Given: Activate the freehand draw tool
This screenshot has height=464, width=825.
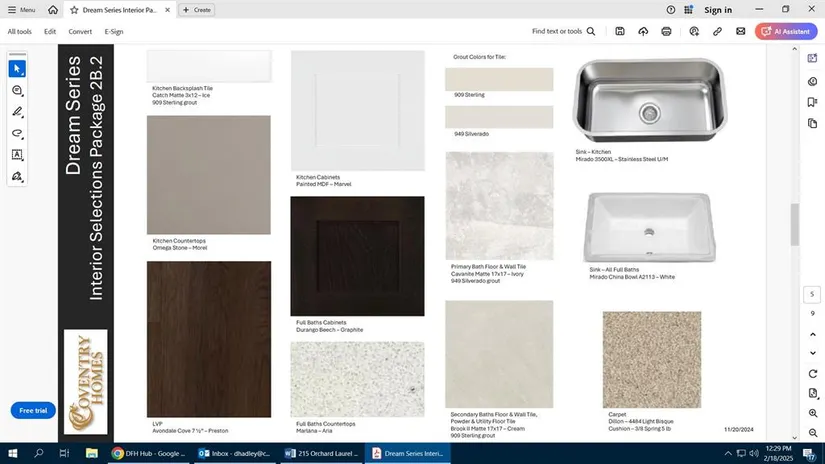Looking at the screenshot, I should click(18, 133).
